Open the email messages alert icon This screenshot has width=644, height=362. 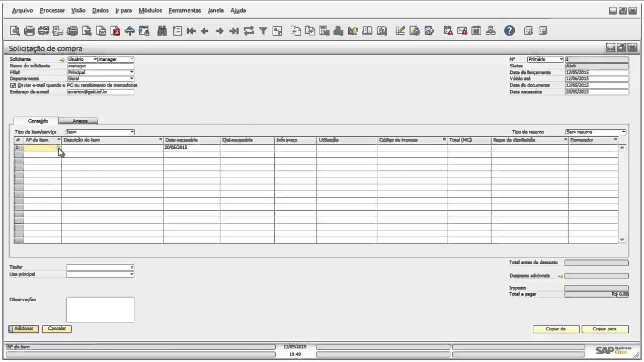pos(462,31)
